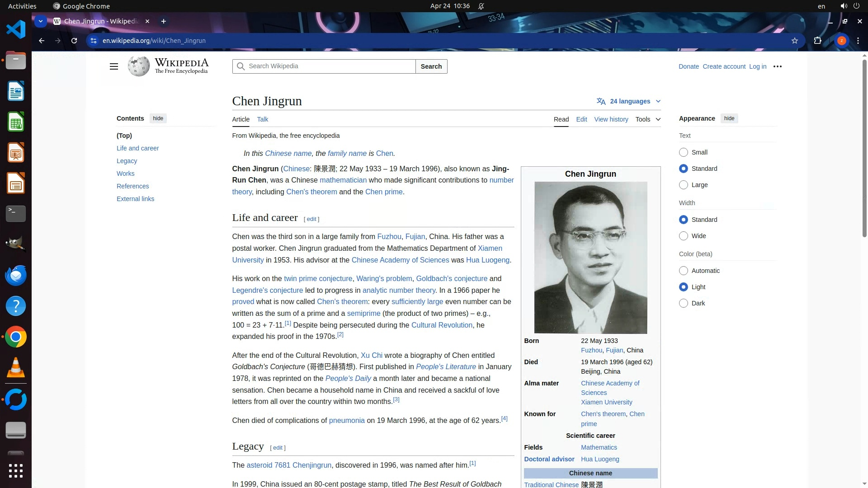Switch to the Talk tab

(263, 119)
